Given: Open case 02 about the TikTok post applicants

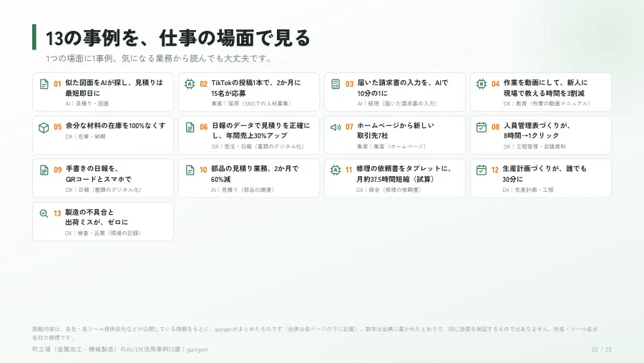Looking at the screenshot, I should click(249, 92).
